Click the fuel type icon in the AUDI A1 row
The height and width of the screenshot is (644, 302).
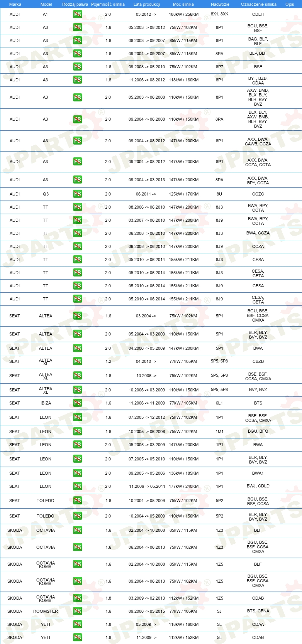(77, 14)
